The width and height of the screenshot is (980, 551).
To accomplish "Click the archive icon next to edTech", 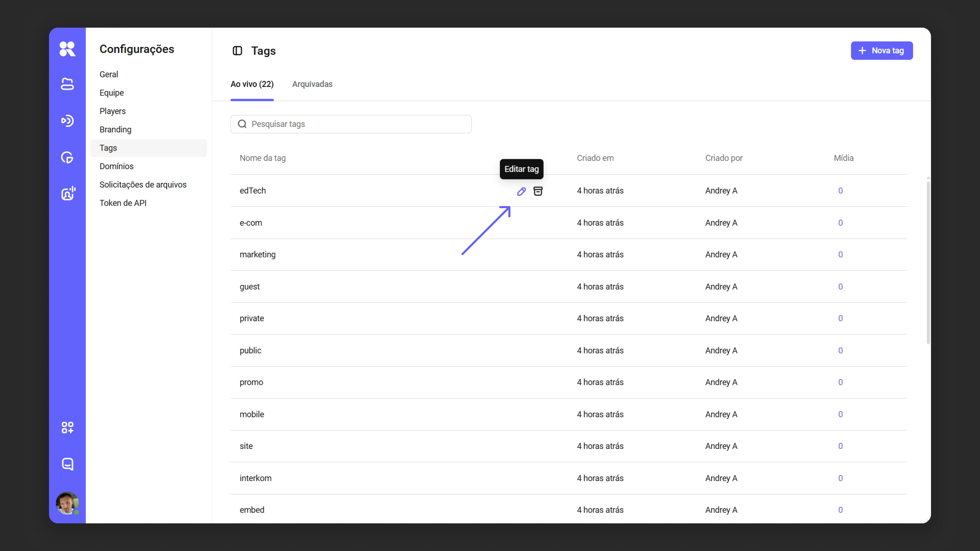I will (x=537, y=191).
